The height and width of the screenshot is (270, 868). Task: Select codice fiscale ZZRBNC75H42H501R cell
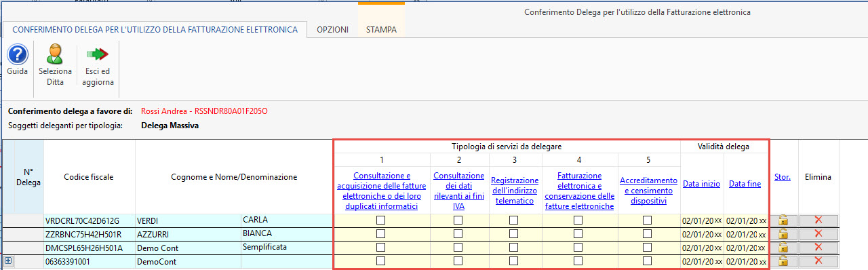point(90,234)
